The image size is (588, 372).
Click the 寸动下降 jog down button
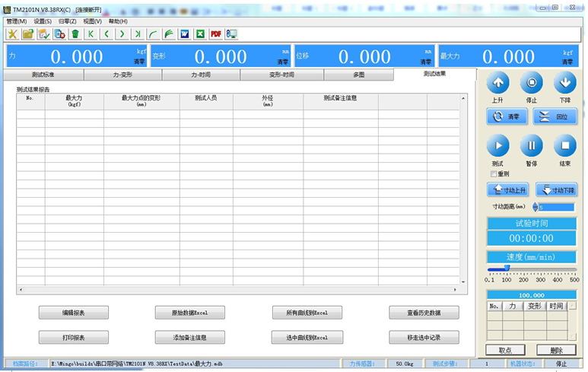click(x=557, y=189)
